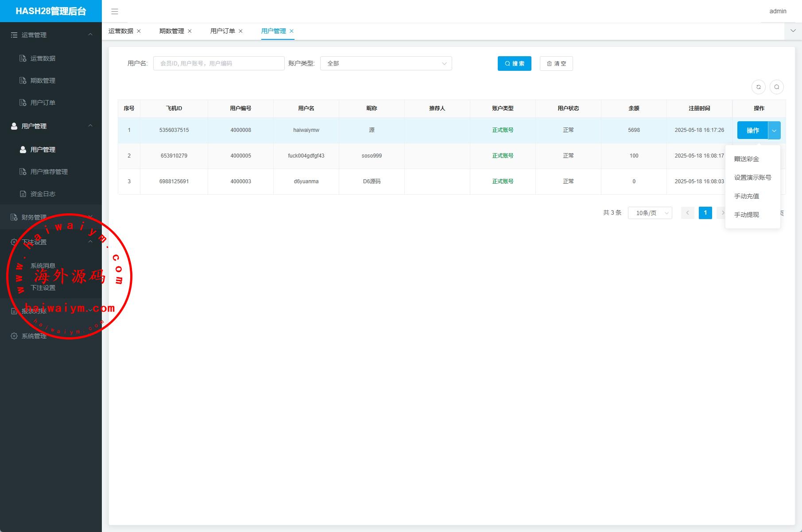Choose 手动充值 from the operation menu
The width and height of the screenshot is (802, 532).
(x=746, y=196)
